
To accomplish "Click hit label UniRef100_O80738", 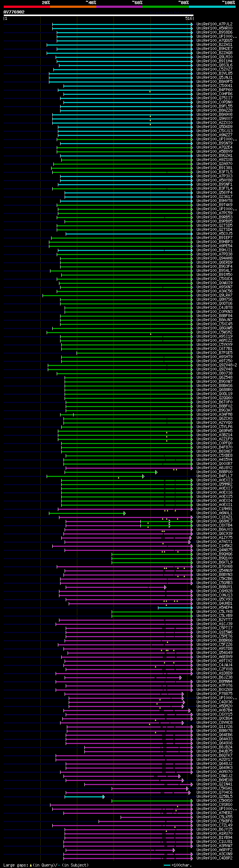I will click(214, 373).
